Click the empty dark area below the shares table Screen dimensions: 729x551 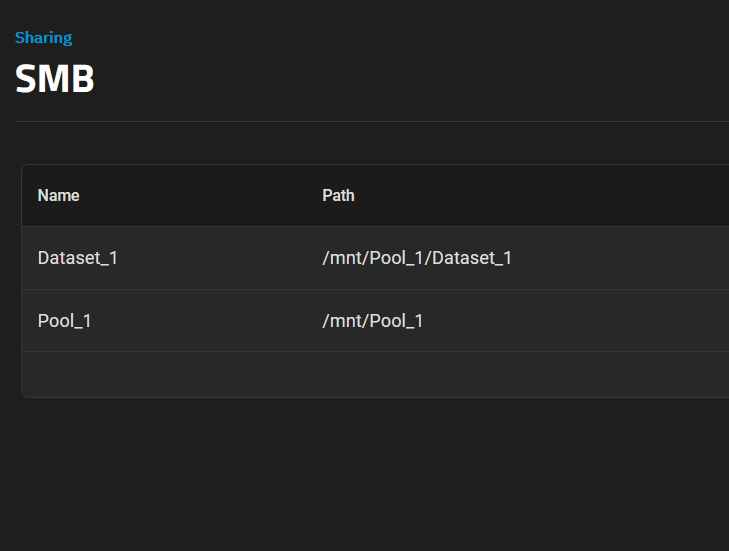(x=364, y=474)
